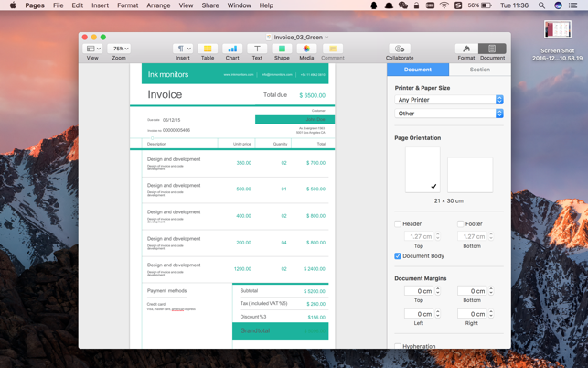
Task: Enable the Footer checkbox
Action: [461, 223]
